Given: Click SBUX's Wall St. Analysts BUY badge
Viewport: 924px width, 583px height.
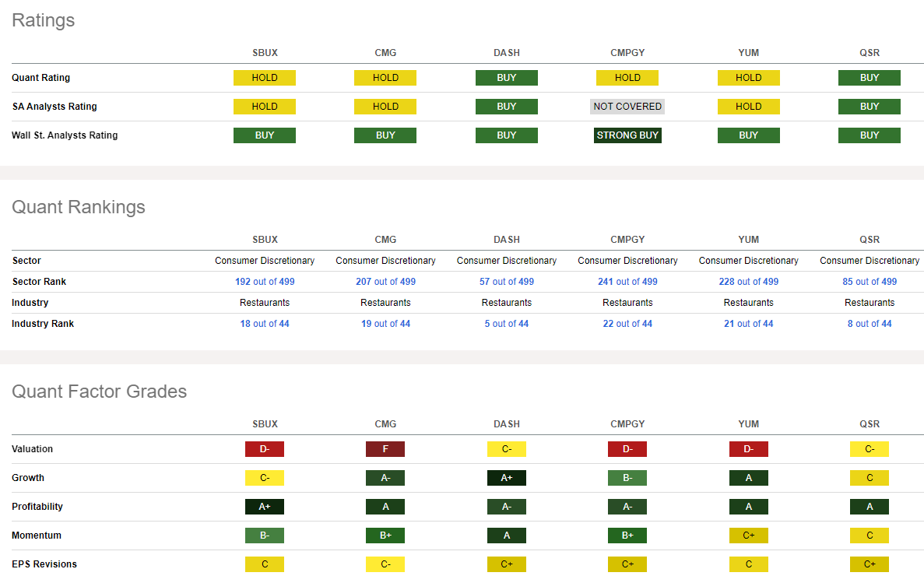Looking at the screenshot, I should point(265,135).
